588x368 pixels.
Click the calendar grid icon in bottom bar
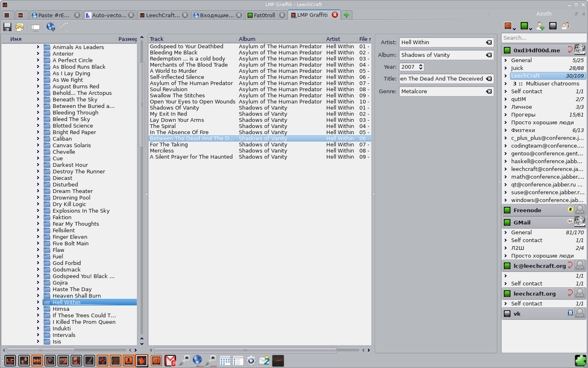click(225, 361)
